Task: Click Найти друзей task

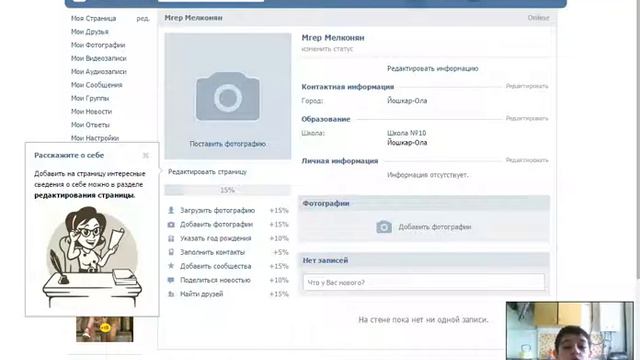Action: (x=202, y=294)
